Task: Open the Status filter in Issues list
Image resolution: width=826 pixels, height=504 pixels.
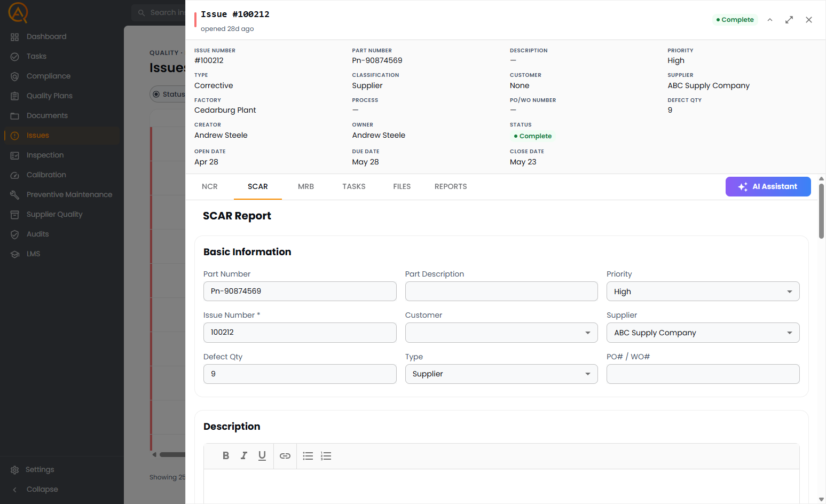Action: coord(168,94)
